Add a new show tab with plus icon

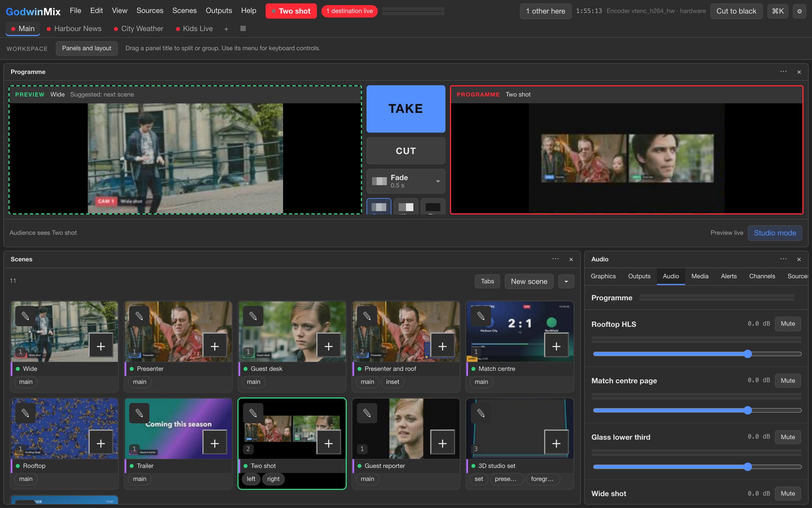coord(226,29)
